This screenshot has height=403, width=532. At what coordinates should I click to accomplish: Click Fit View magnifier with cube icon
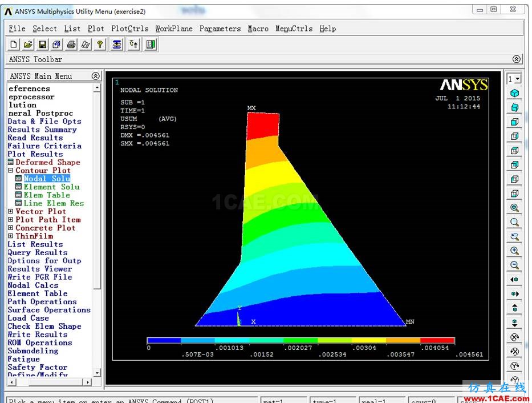point(515,207)
